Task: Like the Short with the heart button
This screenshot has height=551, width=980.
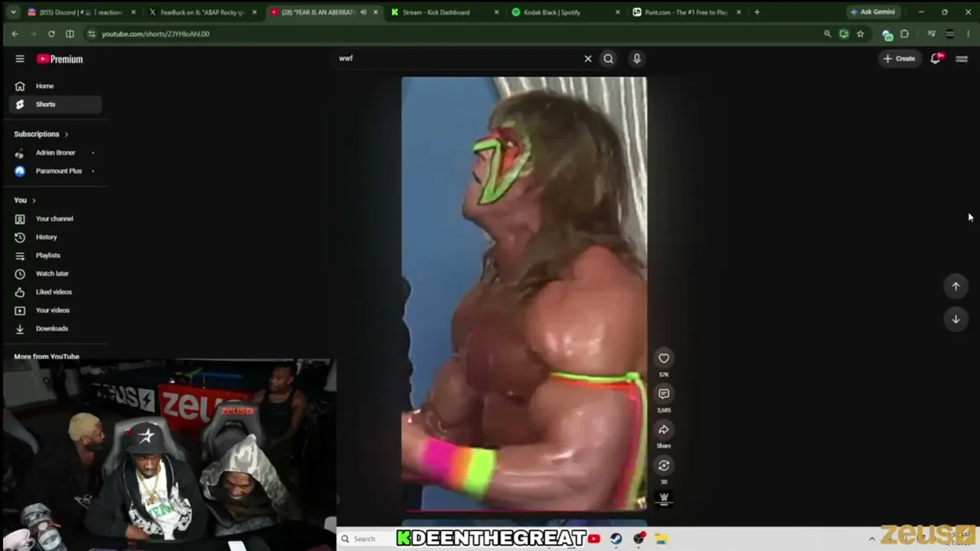Action: point(664,358)
